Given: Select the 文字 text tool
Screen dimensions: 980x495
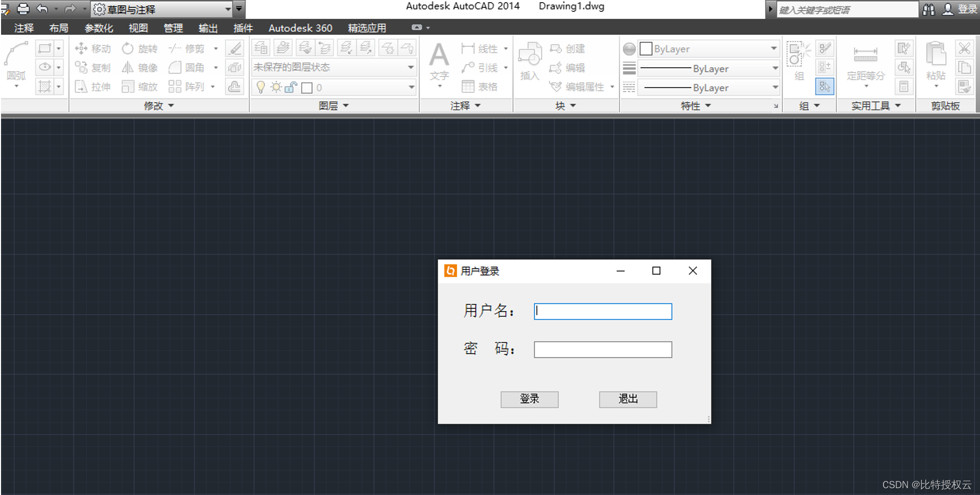Looking at the screenshot, I should [439, 61].
